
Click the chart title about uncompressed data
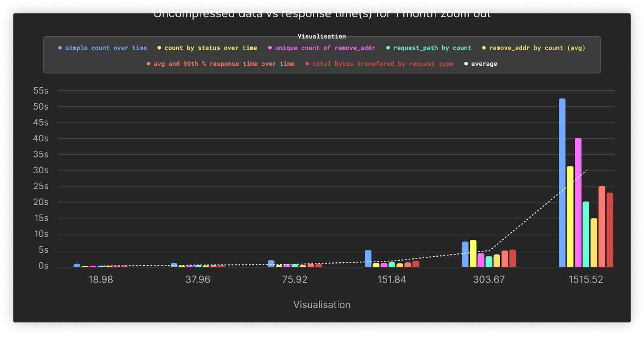(x=322, y=14)
